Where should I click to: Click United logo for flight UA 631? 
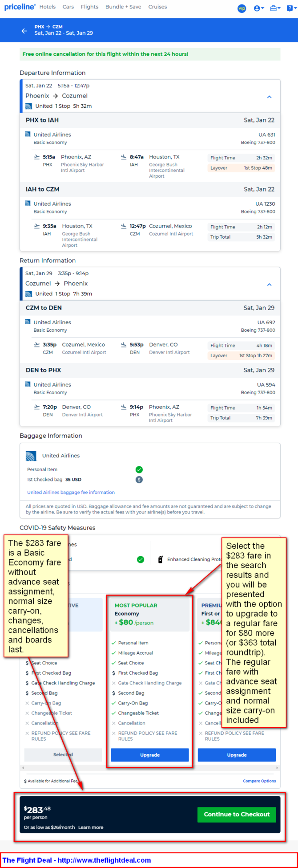coord(28,134)
